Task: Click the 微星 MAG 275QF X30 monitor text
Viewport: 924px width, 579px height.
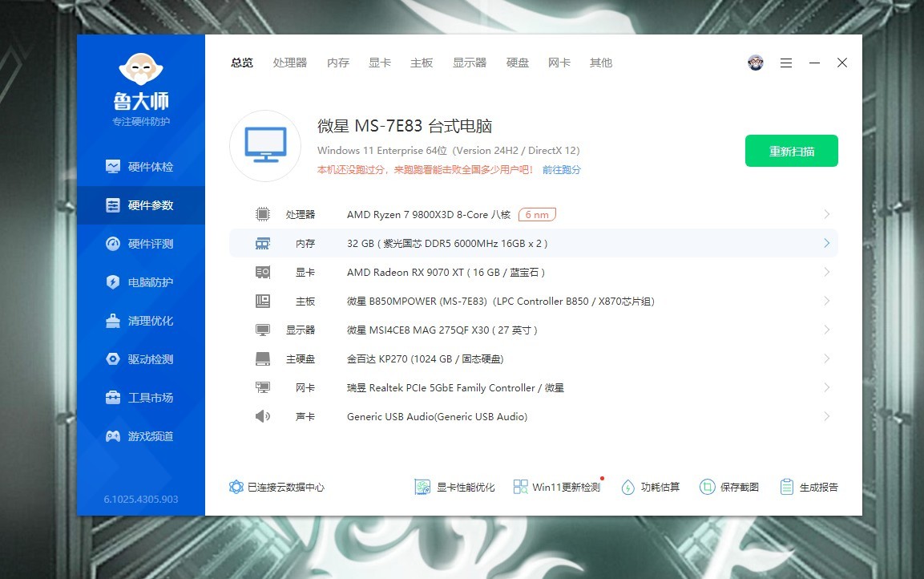Action: [442, 330]
